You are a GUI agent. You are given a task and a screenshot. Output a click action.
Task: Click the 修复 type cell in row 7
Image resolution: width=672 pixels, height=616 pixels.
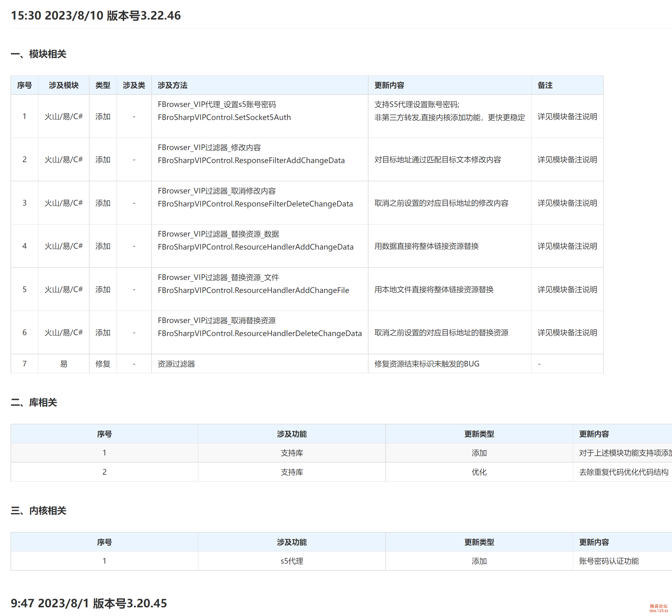coord(103,364)
